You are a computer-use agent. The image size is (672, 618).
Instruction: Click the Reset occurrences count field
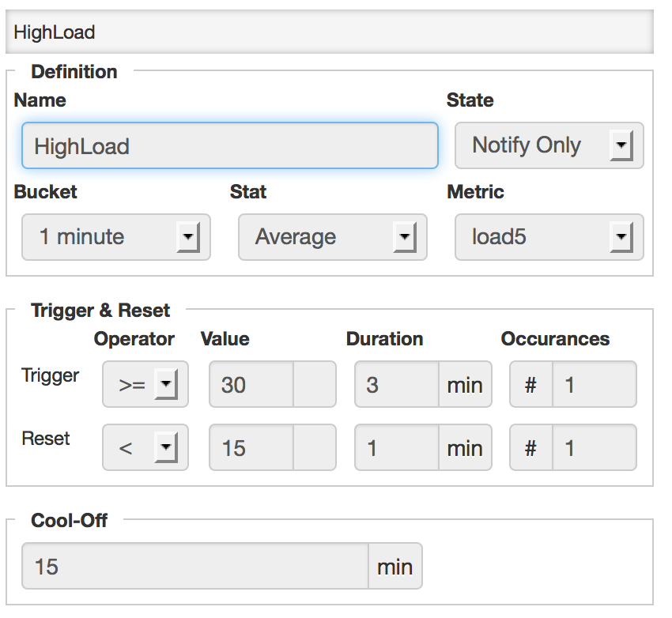tap(594, 448)
